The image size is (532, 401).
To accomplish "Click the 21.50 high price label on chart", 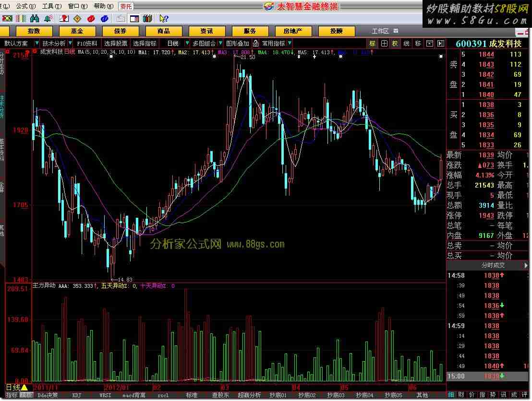I will click(x=248, y=57).
